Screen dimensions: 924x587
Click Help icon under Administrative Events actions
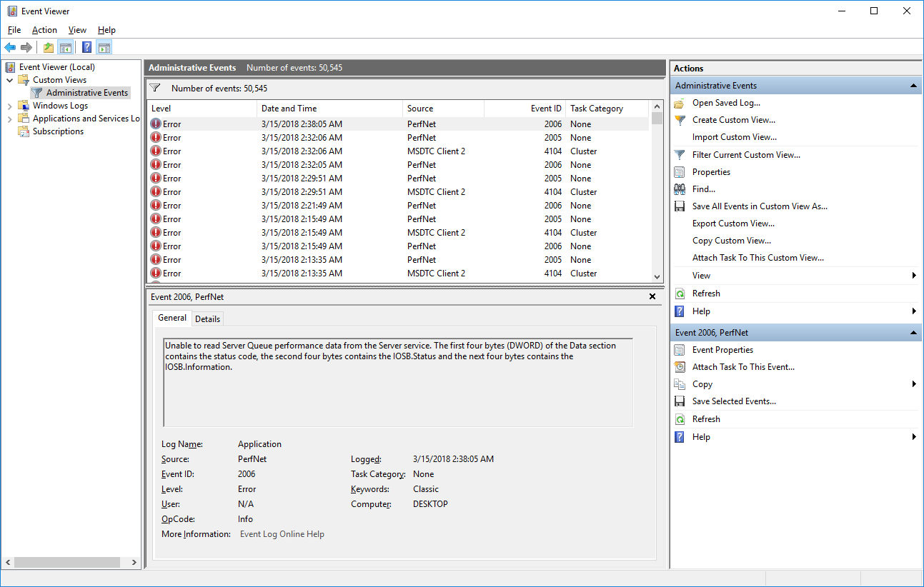click(x=680, y=311)
